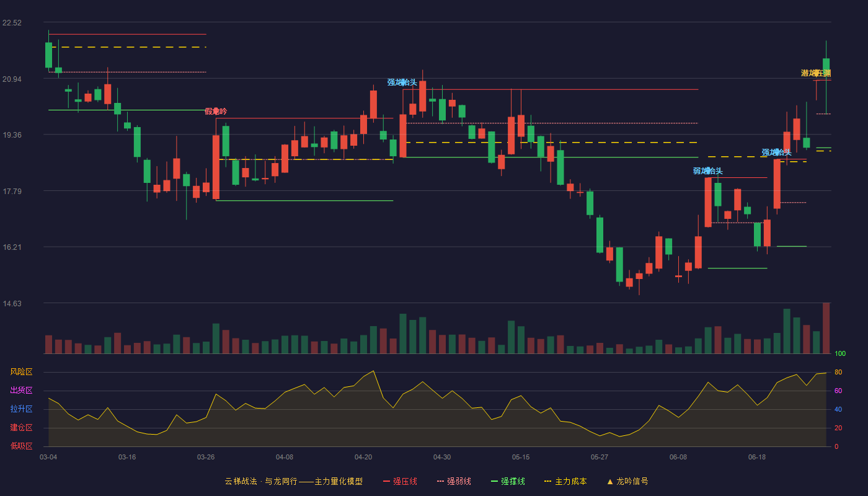The image size is (868, 496).
Task: Click the 80 value on indicator axis
Action: (x=838, y=372)
